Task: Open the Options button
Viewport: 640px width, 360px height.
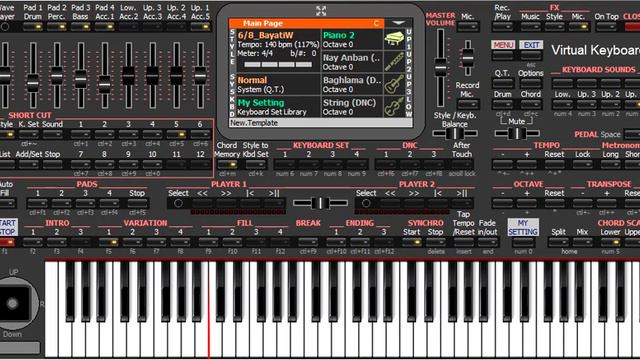Action: tap(531, 83)
